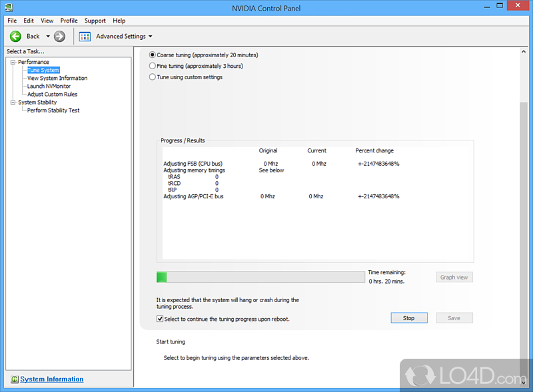Click the Percent change column header
Image resolution: width=533 pixels, height=392 pixels.
(374, 150)
